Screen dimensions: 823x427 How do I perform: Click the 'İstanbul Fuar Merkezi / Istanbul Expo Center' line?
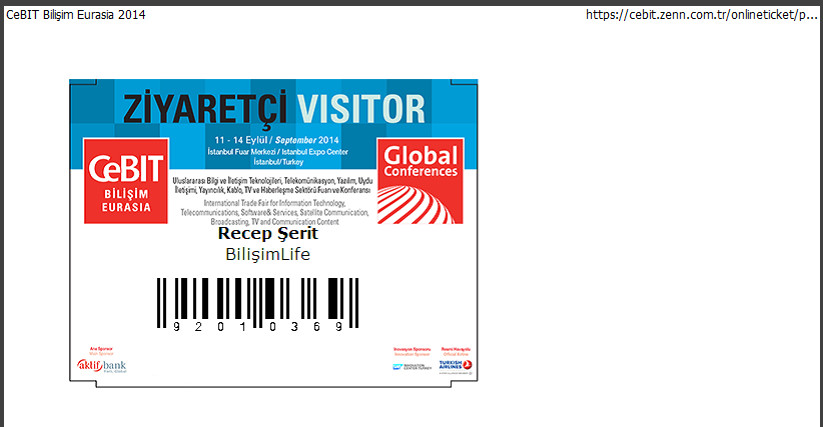pos(278,152)
